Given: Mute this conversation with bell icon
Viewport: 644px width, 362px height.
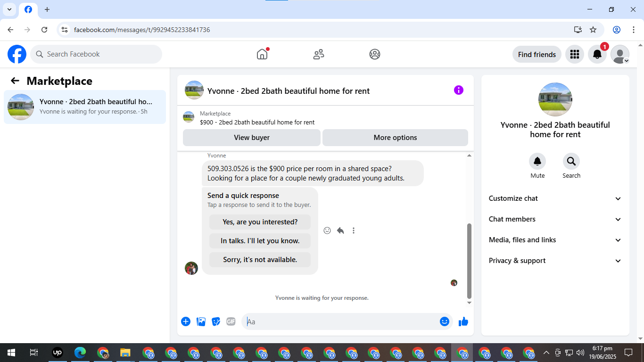Looking at the screenshot, I should [537, 162].
